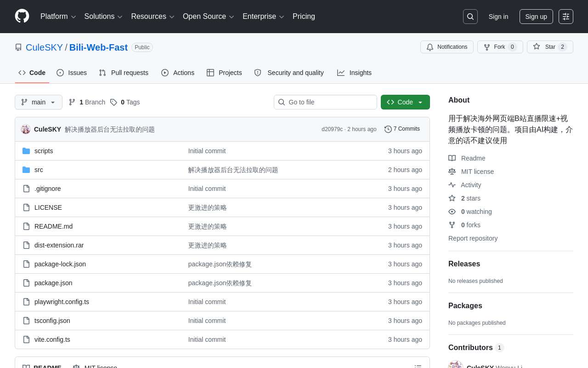Expand the Platform menu
Image resolution: width=588 pixels, height=368 pixels.
tap(58, 17)
